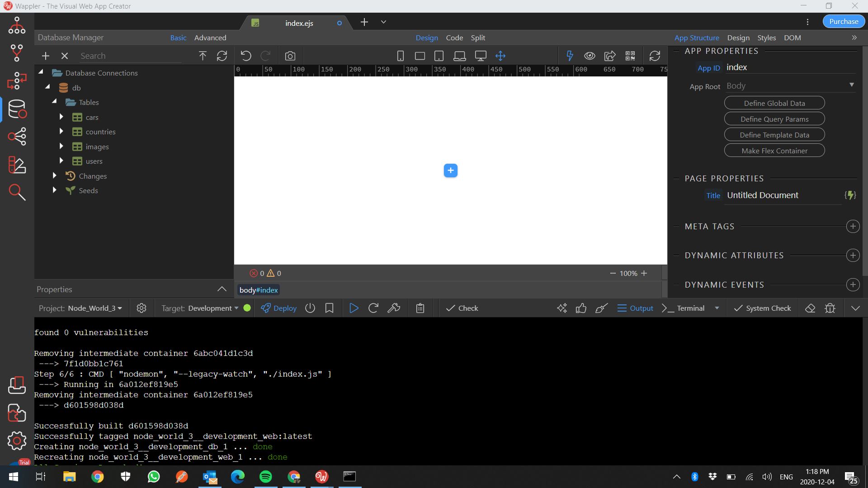Open the Database Manager sidebar icon
The width and height of the screenshot is (868, 488).
[17, 109]
